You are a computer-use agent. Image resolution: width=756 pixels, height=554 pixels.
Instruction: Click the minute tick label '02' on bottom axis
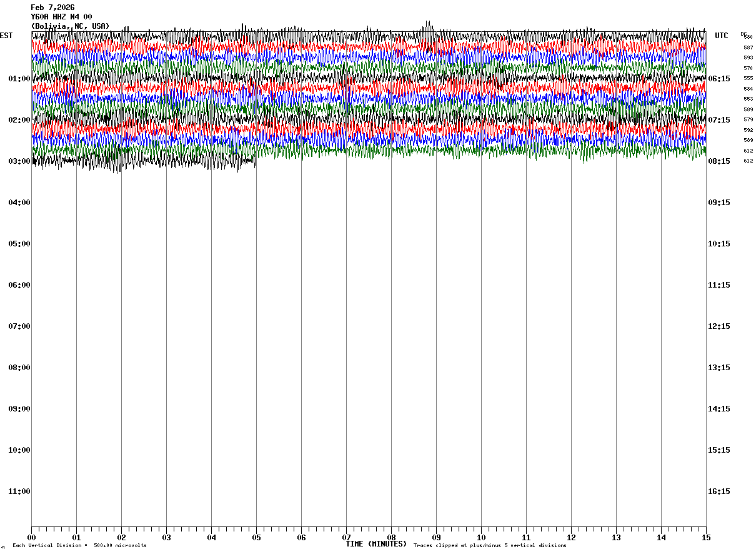click(x=121, y=538)
